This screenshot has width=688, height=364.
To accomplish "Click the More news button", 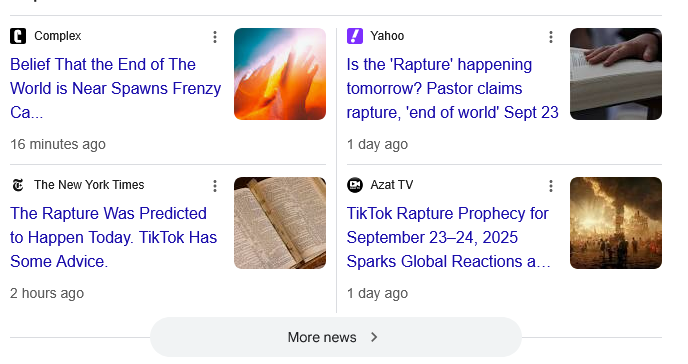I will coord(336,337).
